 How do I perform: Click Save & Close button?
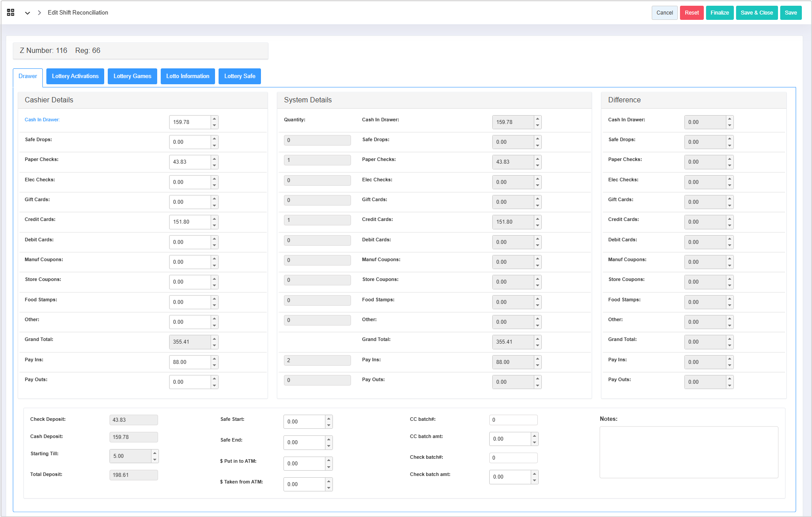[756, 13]
